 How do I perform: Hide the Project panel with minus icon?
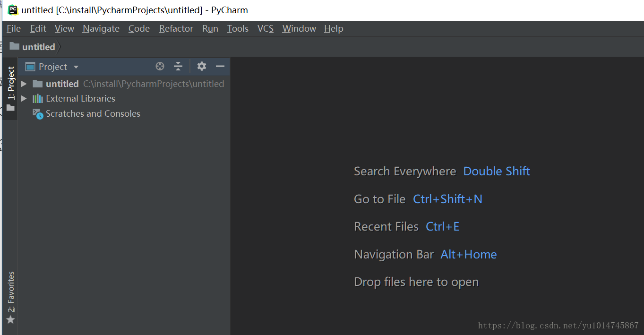click(x=220, y=67)
